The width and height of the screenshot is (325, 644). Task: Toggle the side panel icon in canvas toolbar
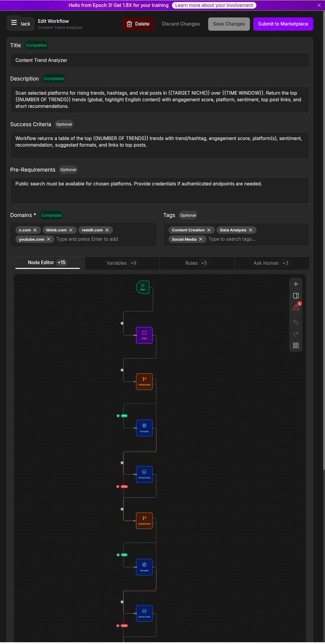(296, 296)
